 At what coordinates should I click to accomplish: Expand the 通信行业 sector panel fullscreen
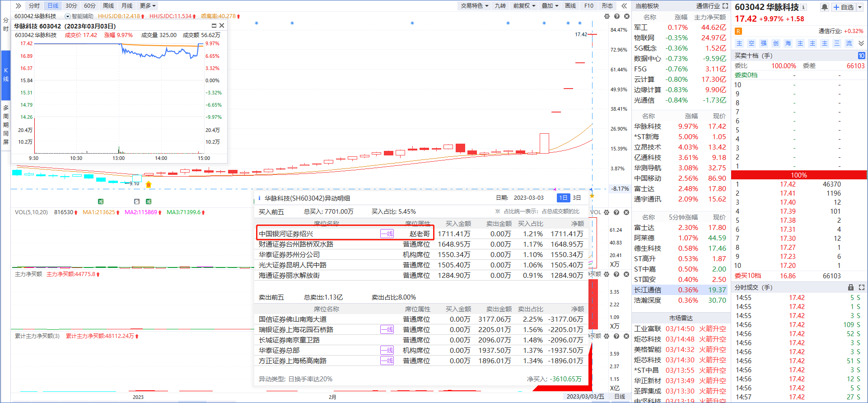click(725, 6)
